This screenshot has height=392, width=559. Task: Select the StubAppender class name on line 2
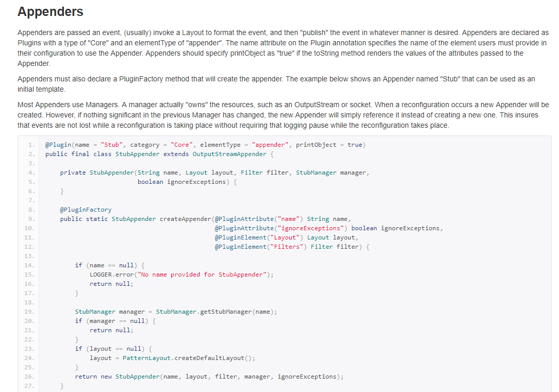coord(137,154)
